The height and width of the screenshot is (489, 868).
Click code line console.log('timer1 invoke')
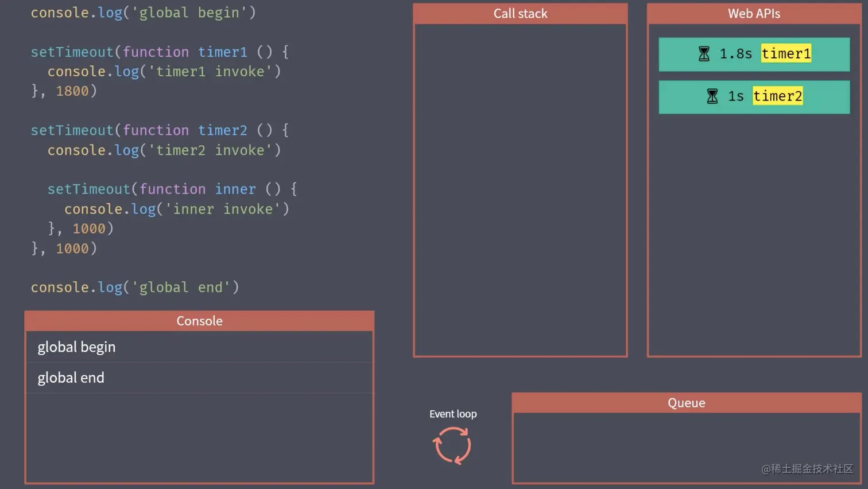tap(164, 72)
